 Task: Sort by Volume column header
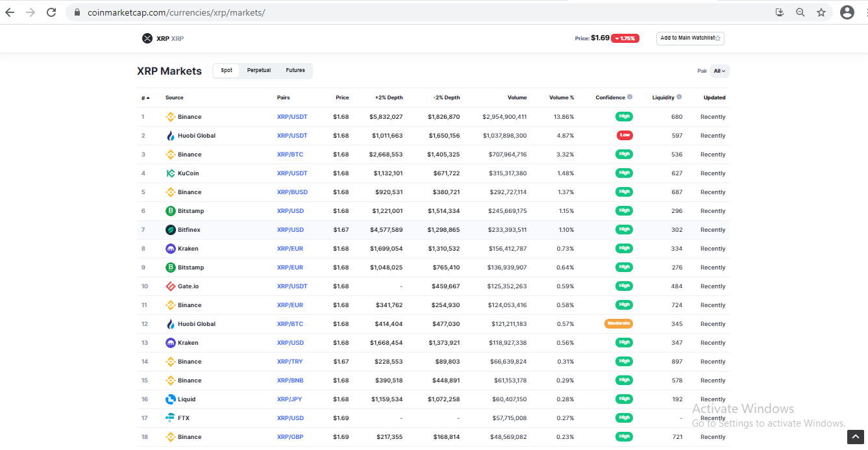[x=517, y=98]
